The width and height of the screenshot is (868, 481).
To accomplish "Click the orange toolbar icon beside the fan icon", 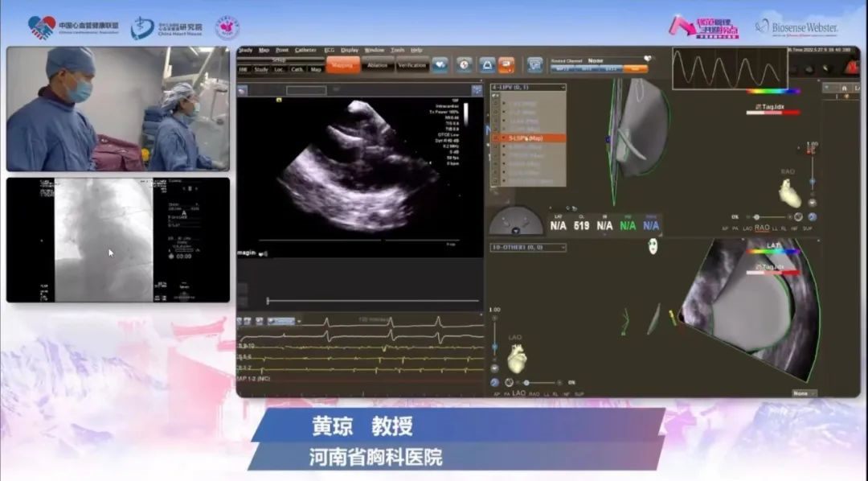I will click(x=506, y=65).
